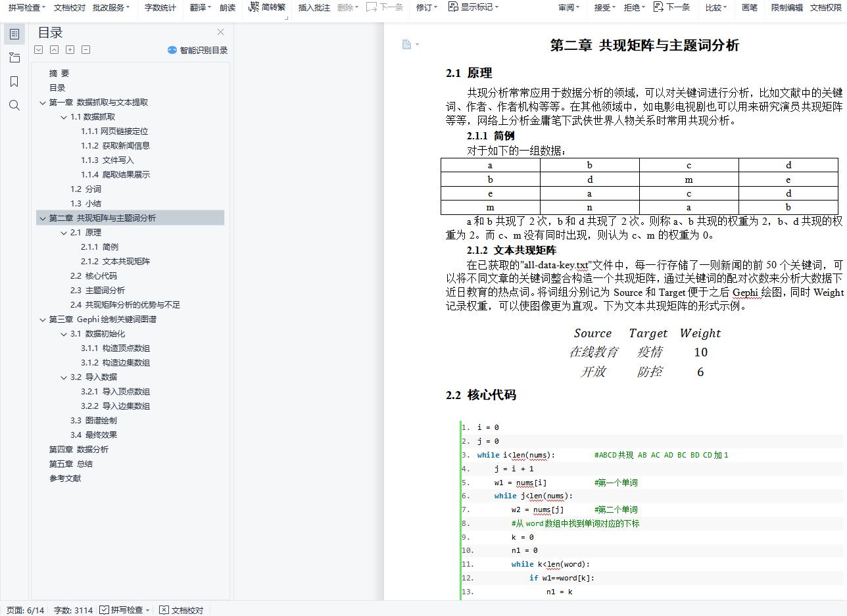The height and width of the screenshot is (616, 847).
Task: Open the chapter navigation sidebar icon
Action: click(x=14, y=58)
